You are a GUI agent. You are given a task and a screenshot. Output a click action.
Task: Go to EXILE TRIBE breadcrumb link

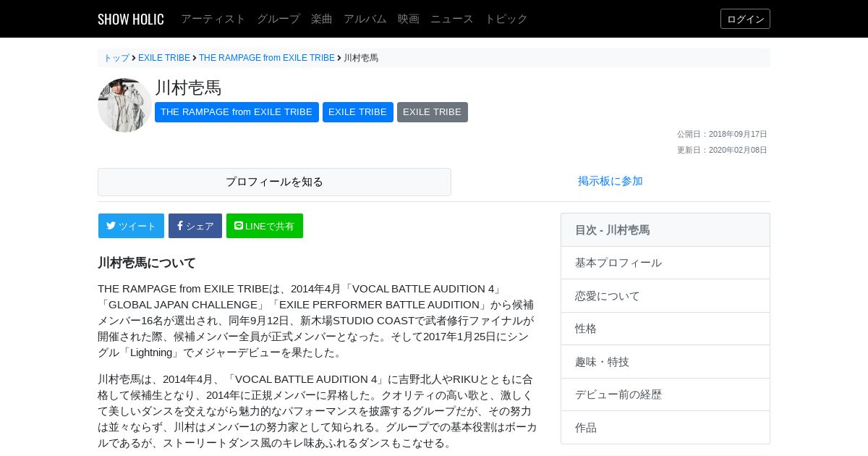(164, 58)
